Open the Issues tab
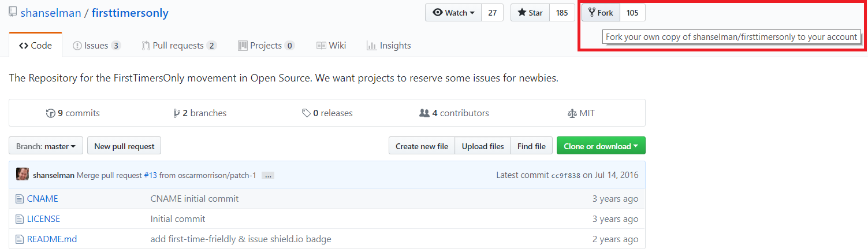 [96, 45]
